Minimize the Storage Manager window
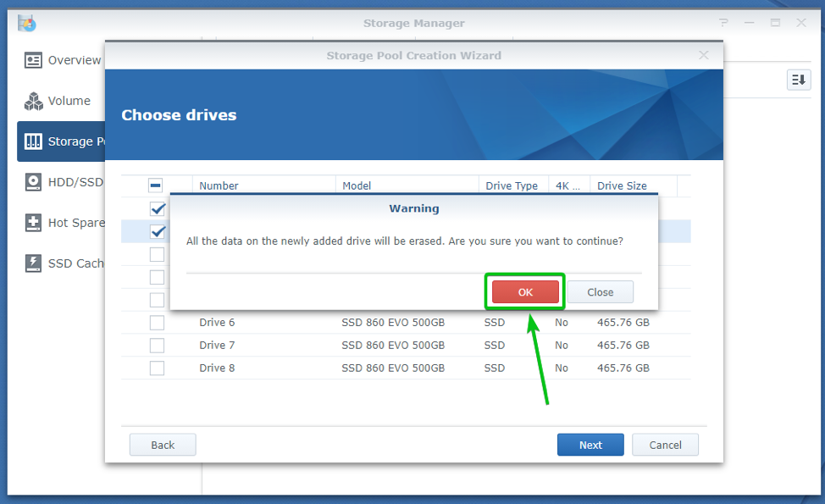The image size is (825, 504). tap(750, 23)
